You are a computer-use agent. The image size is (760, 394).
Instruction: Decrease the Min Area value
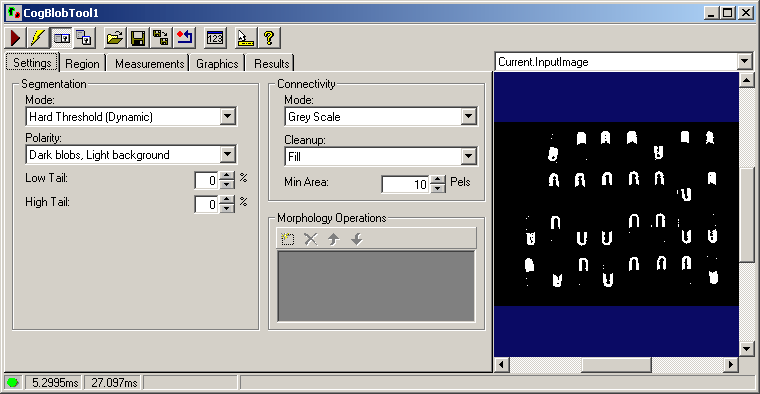click(438, 188)
